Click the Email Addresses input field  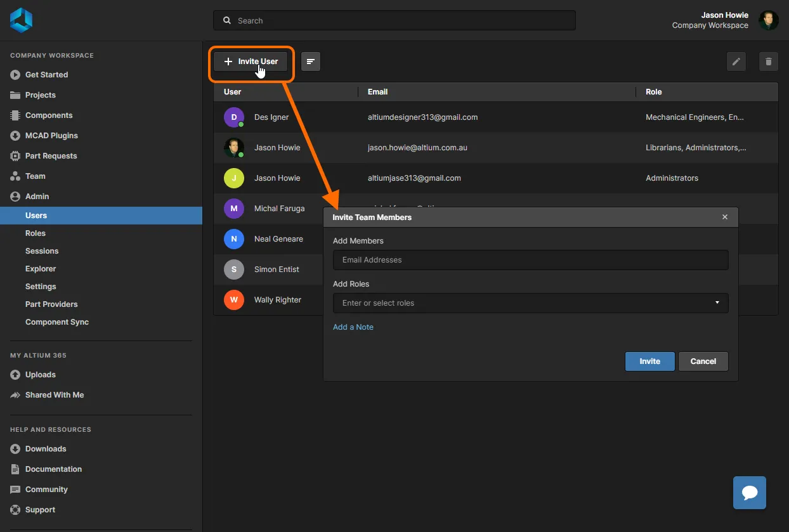(x=530, y=260)
